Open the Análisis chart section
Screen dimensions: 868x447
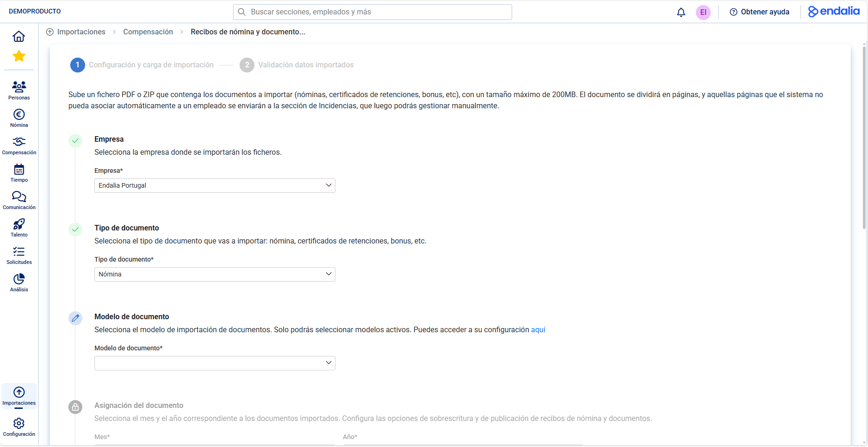[x=19, y=283]
